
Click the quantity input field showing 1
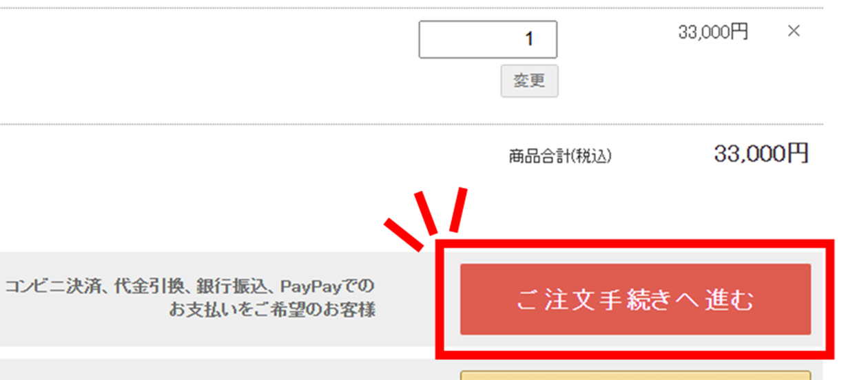click(488, 39)
